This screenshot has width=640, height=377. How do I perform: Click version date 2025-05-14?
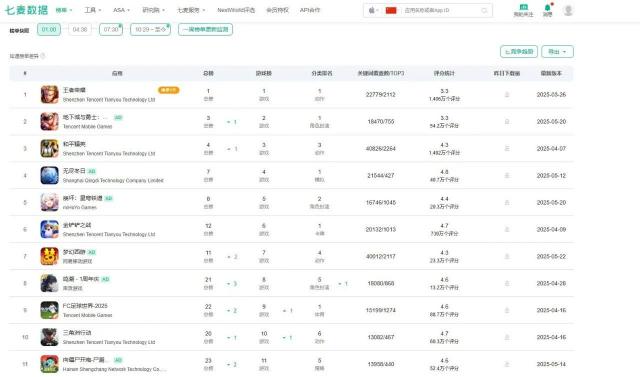551,364
